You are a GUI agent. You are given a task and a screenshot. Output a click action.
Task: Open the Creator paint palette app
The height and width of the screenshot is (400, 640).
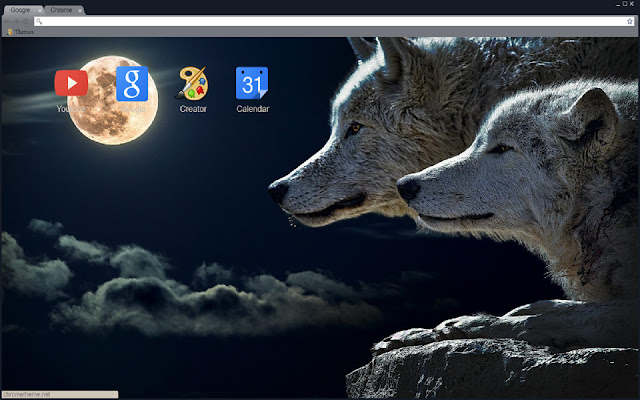coord(192,83)
